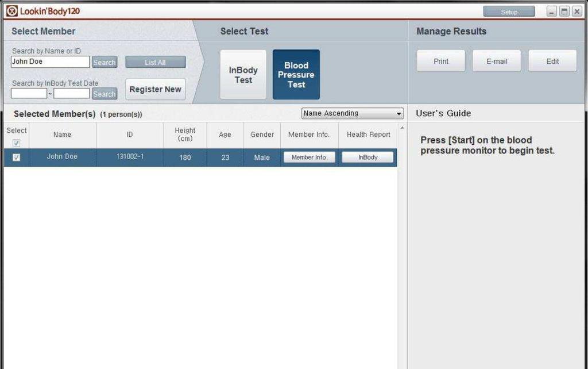Open the Name Ascending sort dropdown
The image size is (588, 369).
[353, 113]
